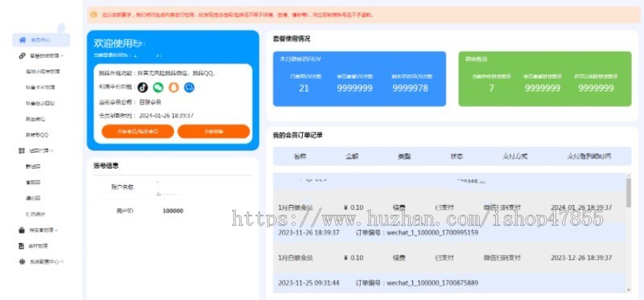Click the blue chat-bubble platform icon
644x300 pixels.
click(x=189, y=88)
